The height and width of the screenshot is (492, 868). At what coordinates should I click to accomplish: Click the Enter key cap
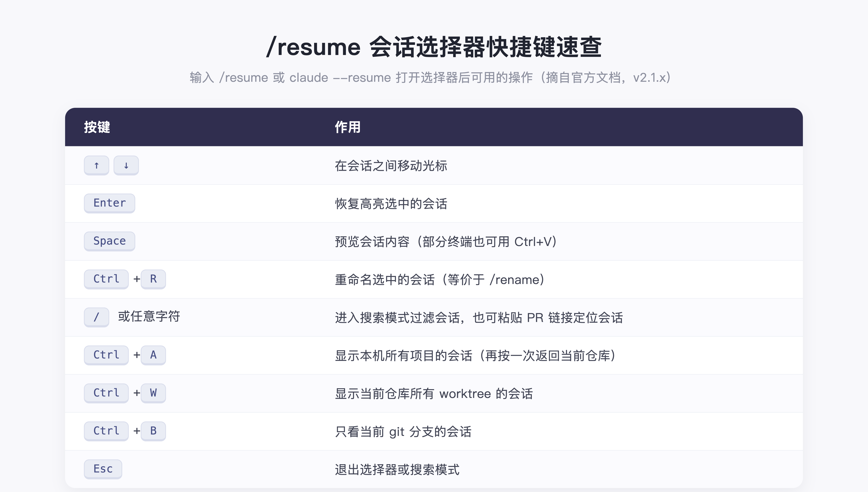click(109, 203)
